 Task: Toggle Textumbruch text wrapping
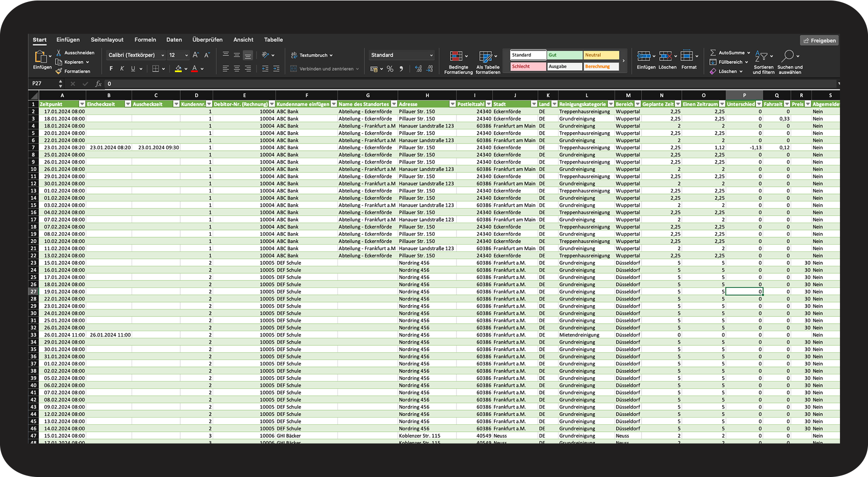click(312, 55)
